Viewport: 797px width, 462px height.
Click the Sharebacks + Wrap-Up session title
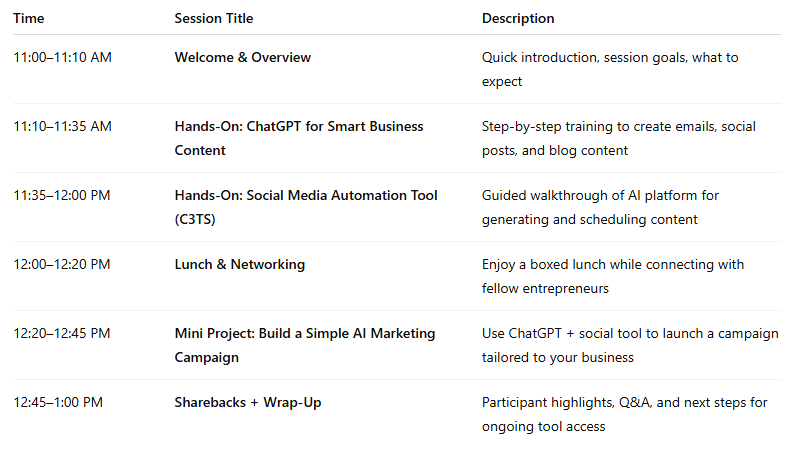247,403
